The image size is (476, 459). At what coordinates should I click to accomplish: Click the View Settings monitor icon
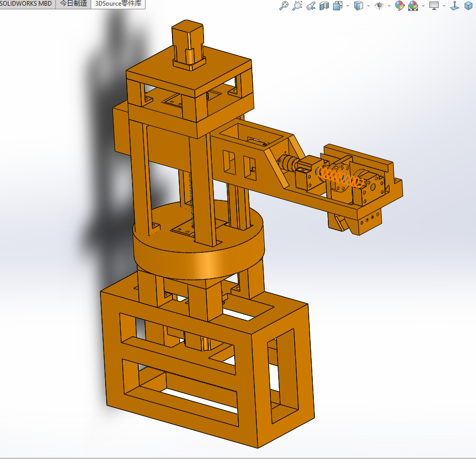(x=434, y=6)
